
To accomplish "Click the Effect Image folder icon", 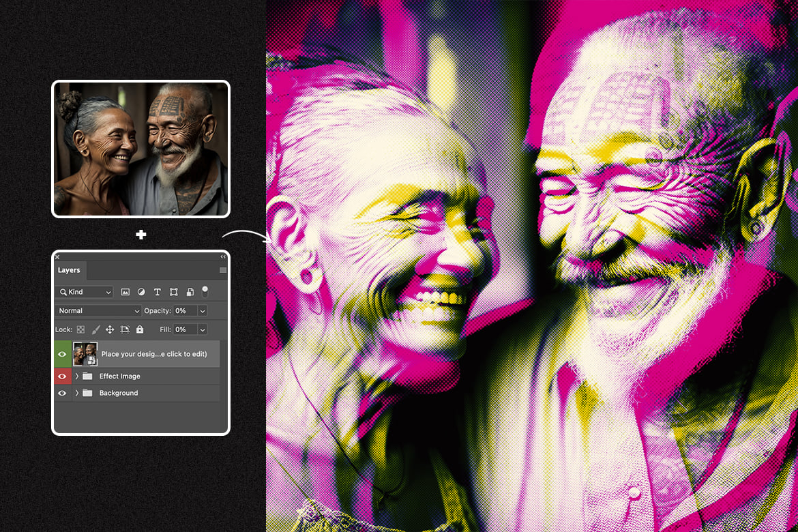I will [87, 376].
